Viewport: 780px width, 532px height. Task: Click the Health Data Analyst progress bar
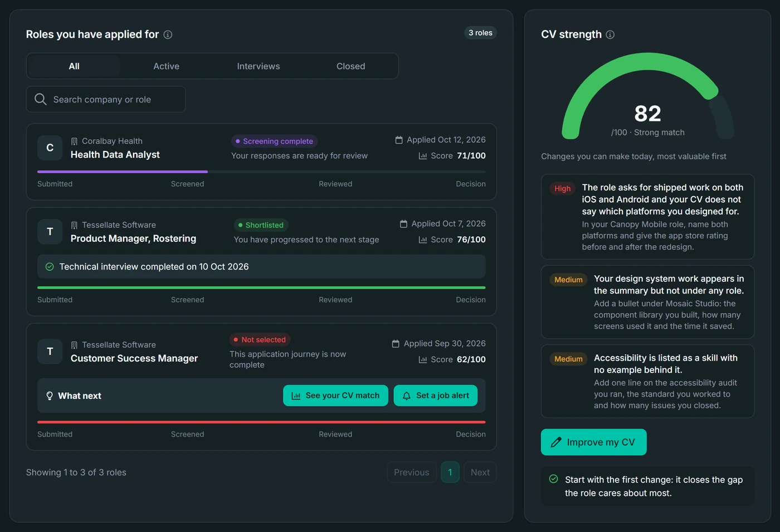coord(261,172)
